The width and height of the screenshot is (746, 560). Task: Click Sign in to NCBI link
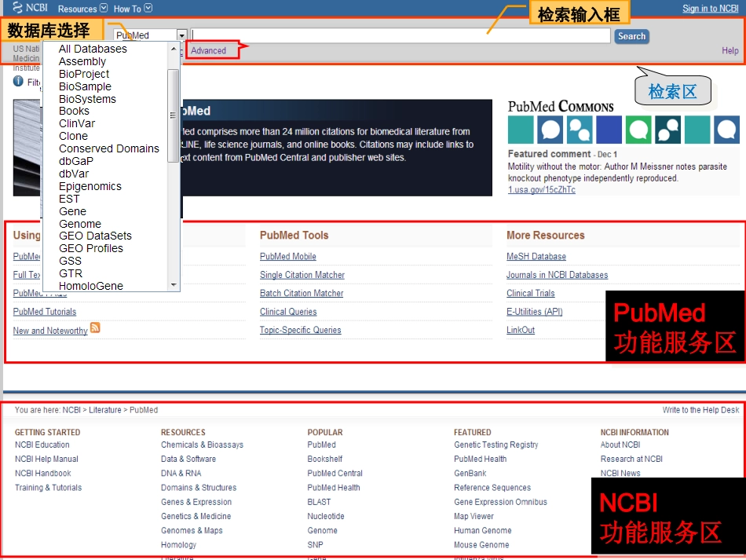click(x=711, y=9)
